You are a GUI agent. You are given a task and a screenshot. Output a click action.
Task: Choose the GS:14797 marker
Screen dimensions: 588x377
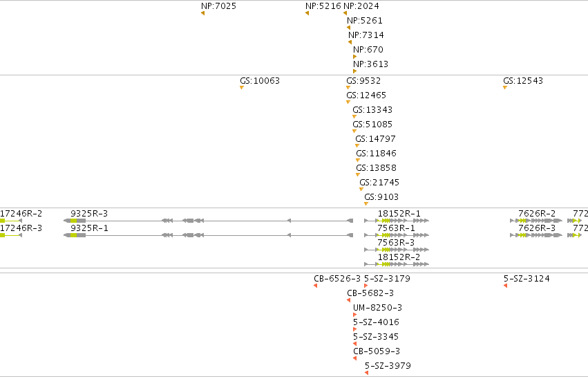pos(357,146)
